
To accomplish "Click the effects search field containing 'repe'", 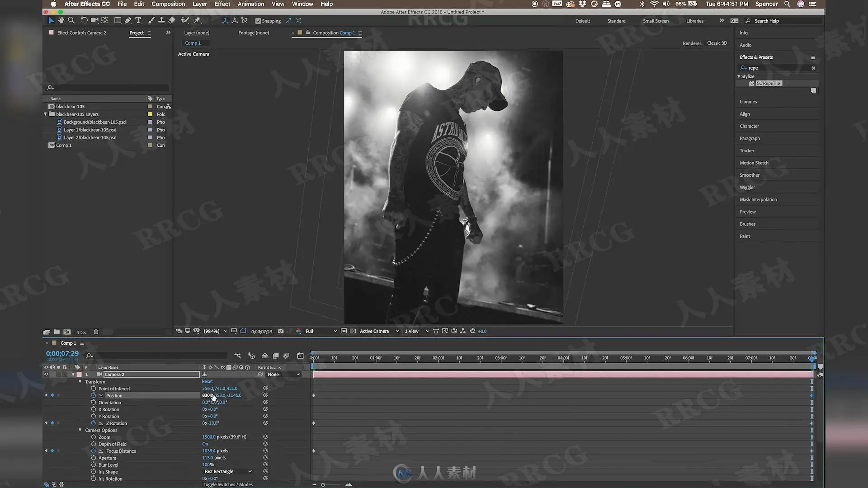I will pyautogui.click(x=778, y=68).
